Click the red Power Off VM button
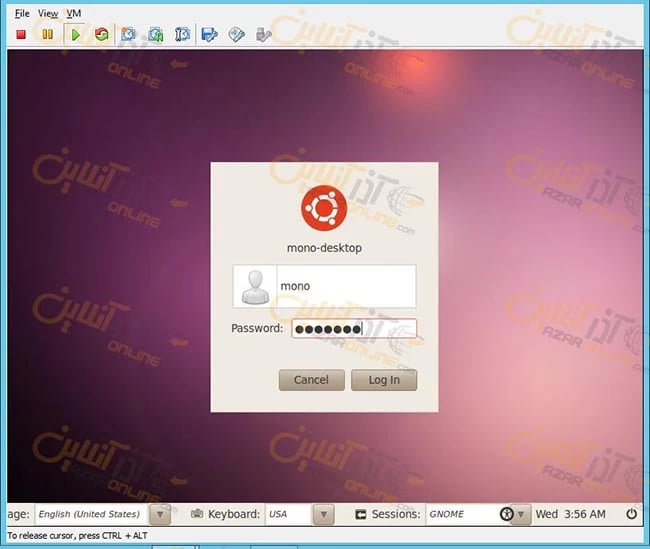The image size is (650, 549). [21, 34]
